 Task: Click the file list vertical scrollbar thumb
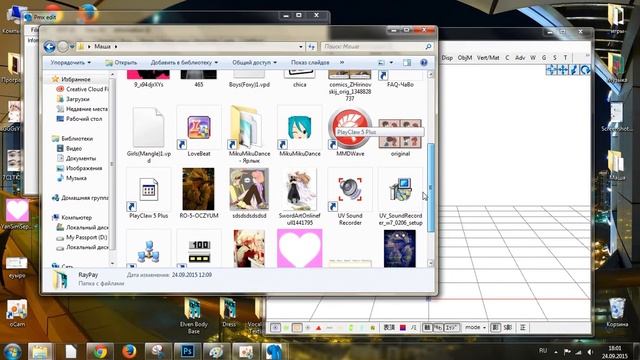coord(431,188)
